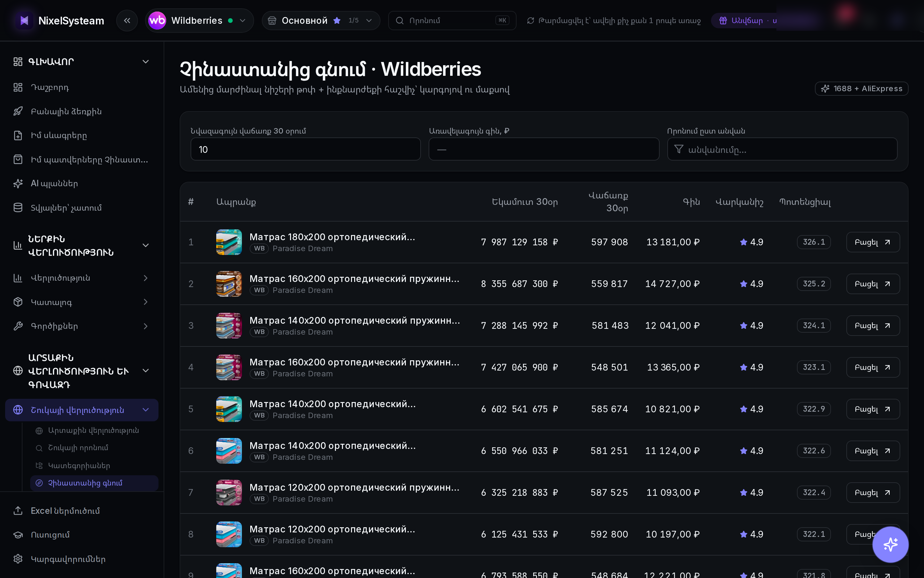Click the floating AI sparkle assistant button
924x578 pixels.
tap(890, 544)
